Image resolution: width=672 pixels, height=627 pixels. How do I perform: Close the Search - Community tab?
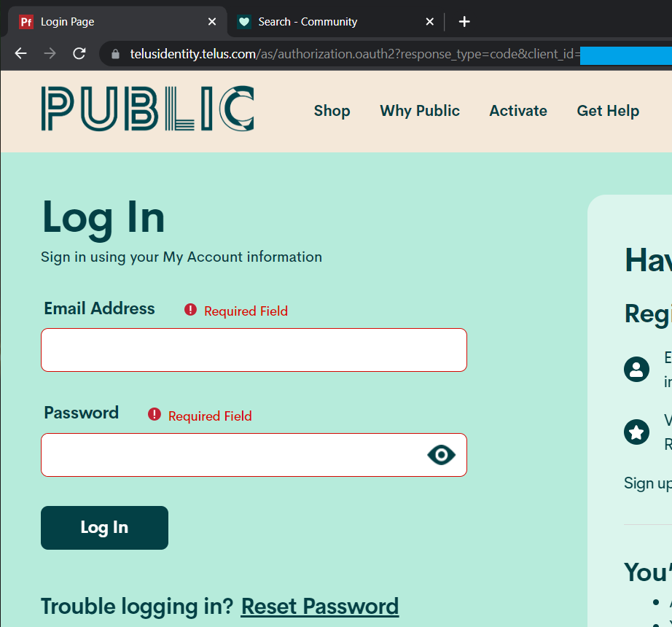(x=430, y=22)
